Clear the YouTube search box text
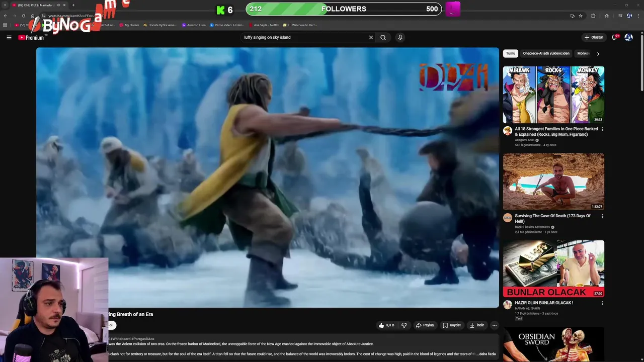The height and width of the screenshot is (362, 644). (x=371, y=37)
